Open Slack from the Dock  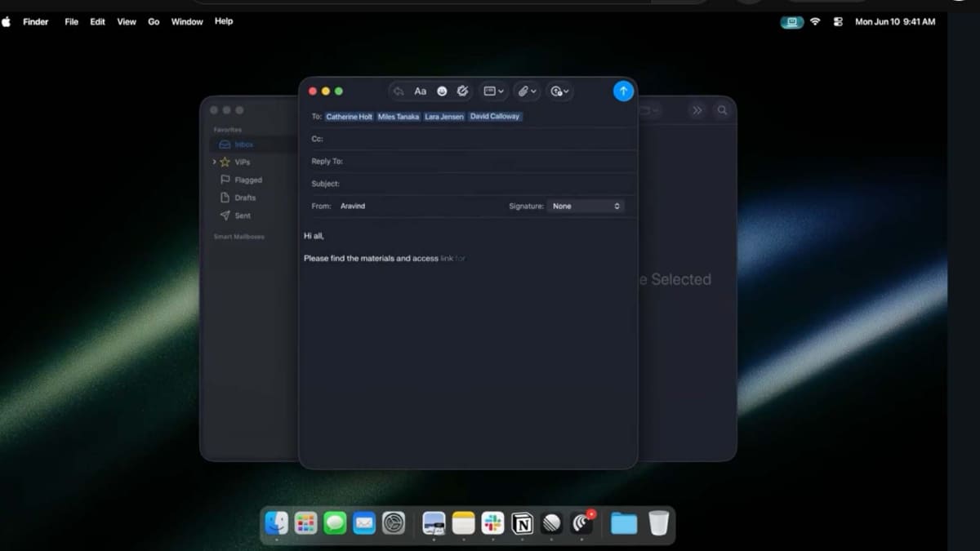tap(492, 523)
